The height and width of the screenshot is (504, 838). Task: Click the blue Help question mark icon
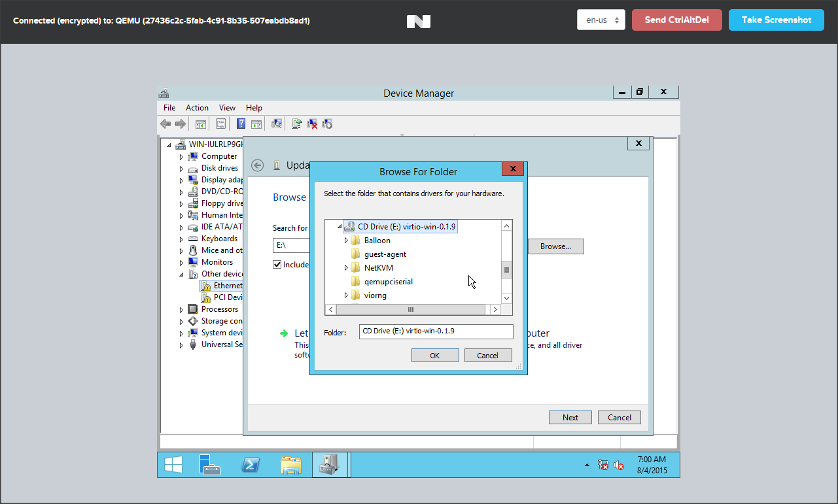241,124
